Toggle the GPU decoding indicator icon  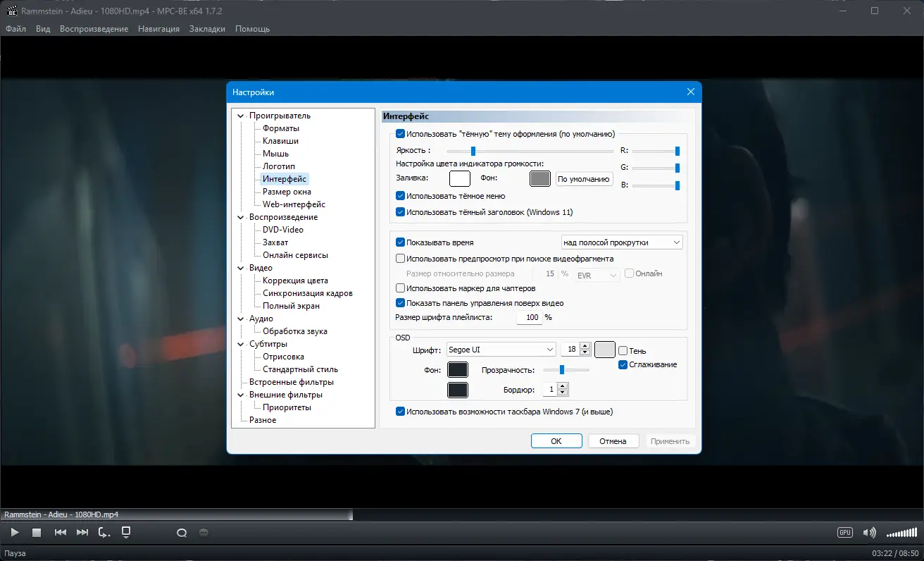845,533
